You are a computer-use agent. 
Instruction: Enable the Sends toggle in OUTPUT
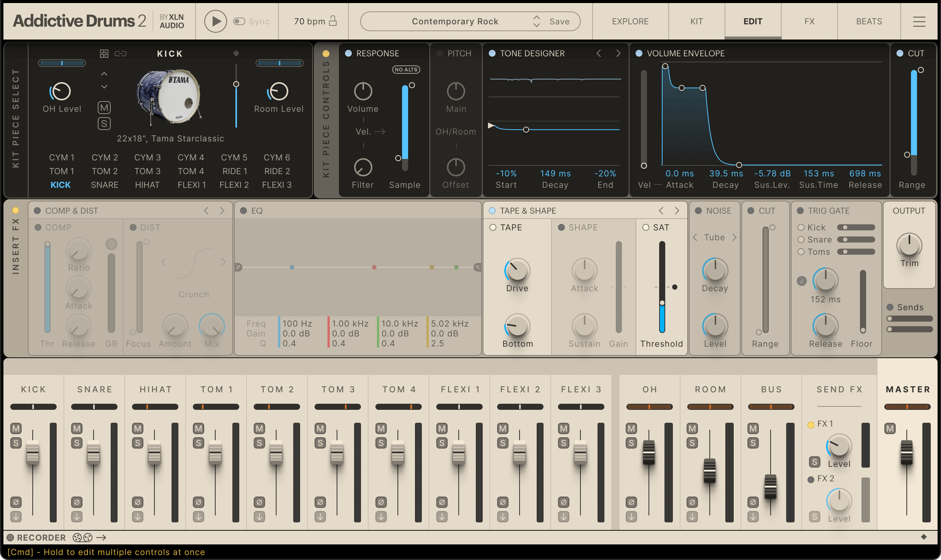point(890,307)
